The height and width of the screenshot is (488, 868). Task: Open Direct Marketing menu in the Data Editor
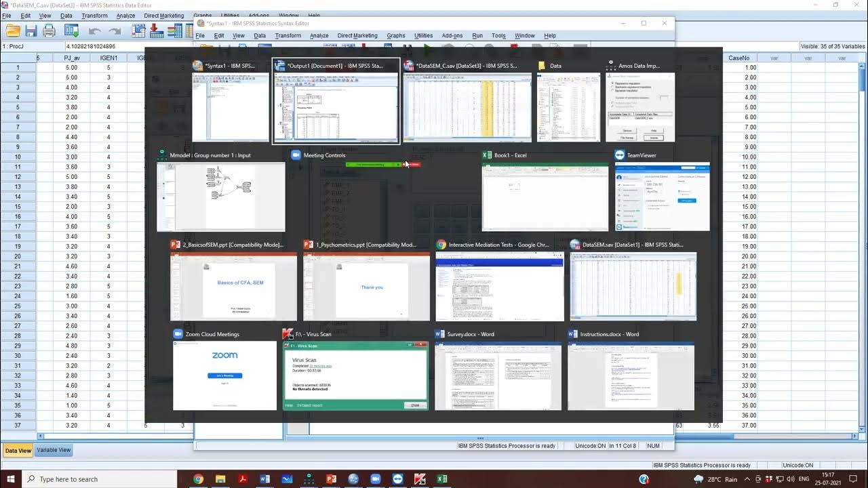coord(164,16)
